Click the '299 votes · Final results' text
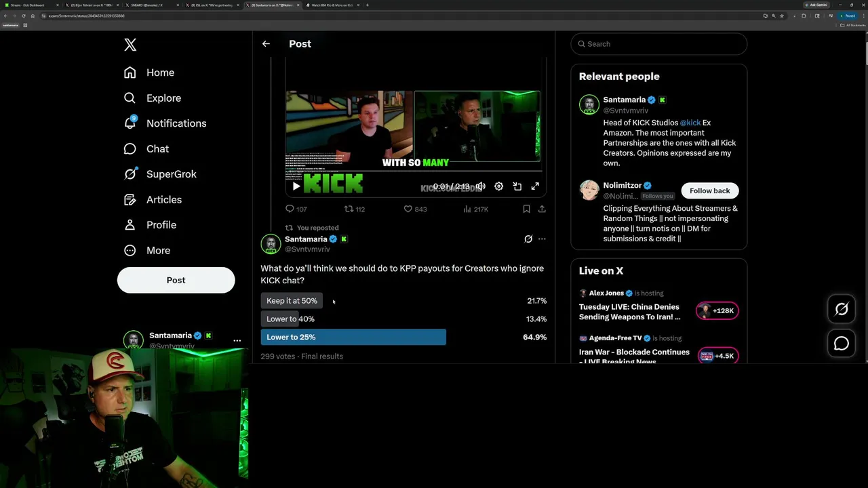This screenshot has height=488, width=868. 302,356
